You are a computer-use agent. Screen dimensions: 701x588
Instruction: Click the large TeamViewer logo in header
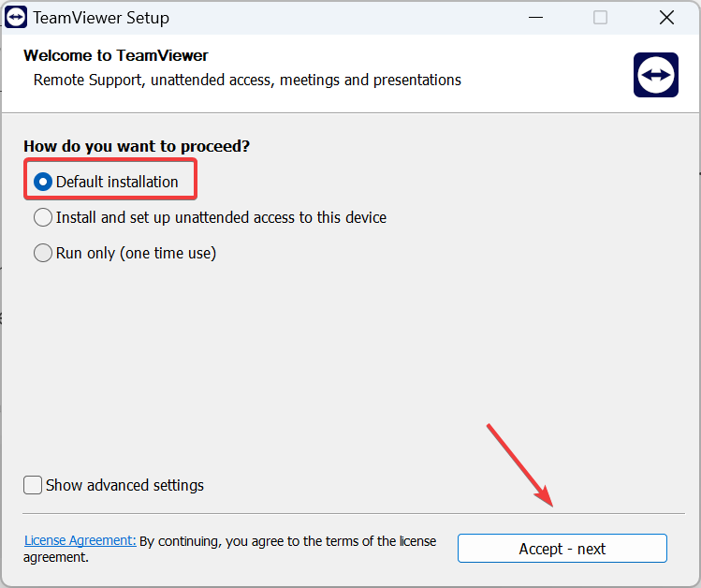[656, 75]
